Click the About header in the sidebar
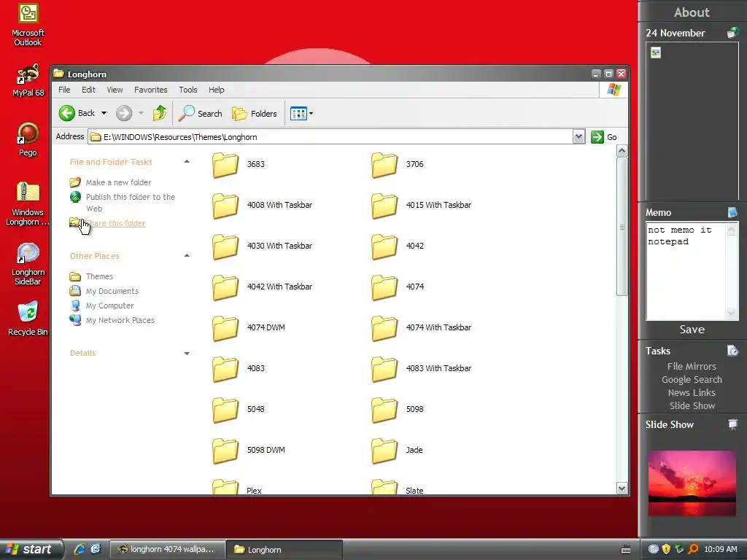Screen dimensions: 747x560 pos(692,12)
